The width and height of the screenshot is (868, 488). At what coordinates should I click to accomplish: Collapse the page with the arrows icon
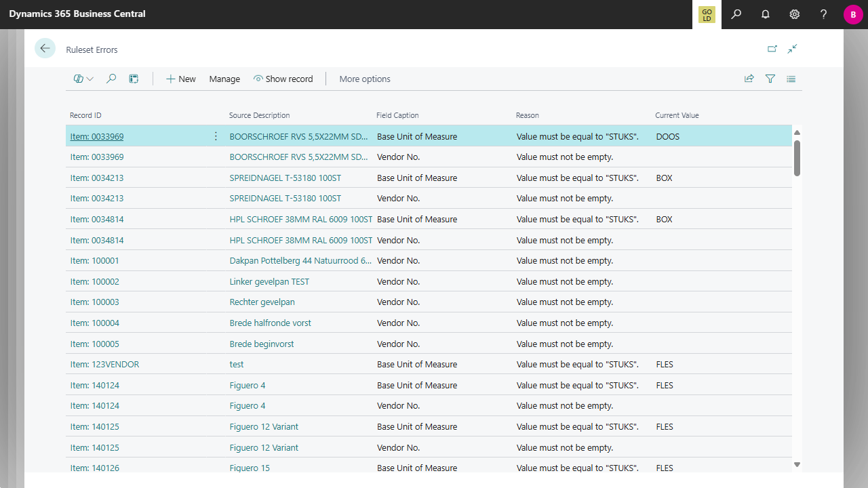pyautogui.click(x=792, y=49)
